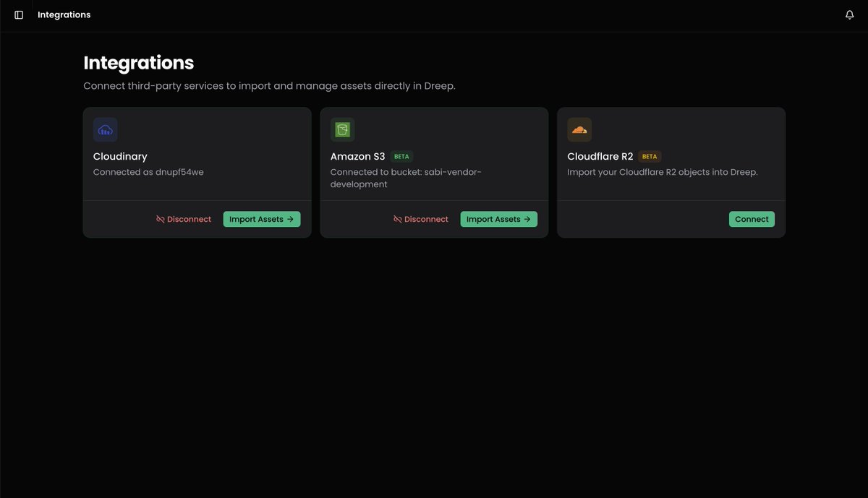This screenshot has width=868, height=498.
Task: Click the 'Amazon S3' card title
Action: coord(358,156)
